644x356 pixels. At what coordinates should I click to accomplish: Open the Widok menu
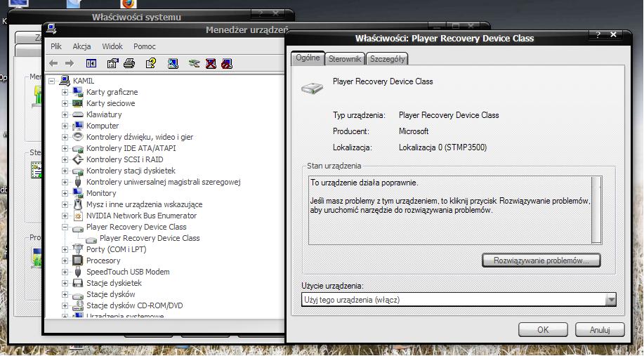(x=112, y=46)
